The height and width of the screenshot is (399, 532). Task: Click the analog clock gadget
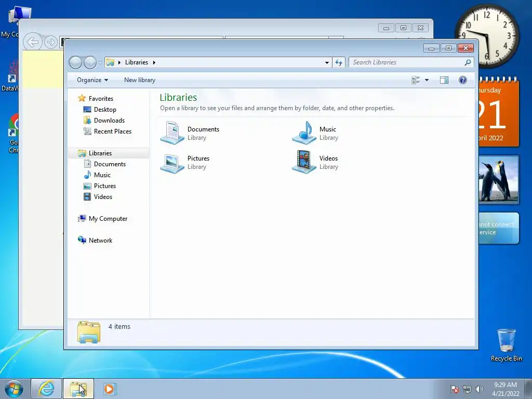pyautogui.click(x=486, y=35)
